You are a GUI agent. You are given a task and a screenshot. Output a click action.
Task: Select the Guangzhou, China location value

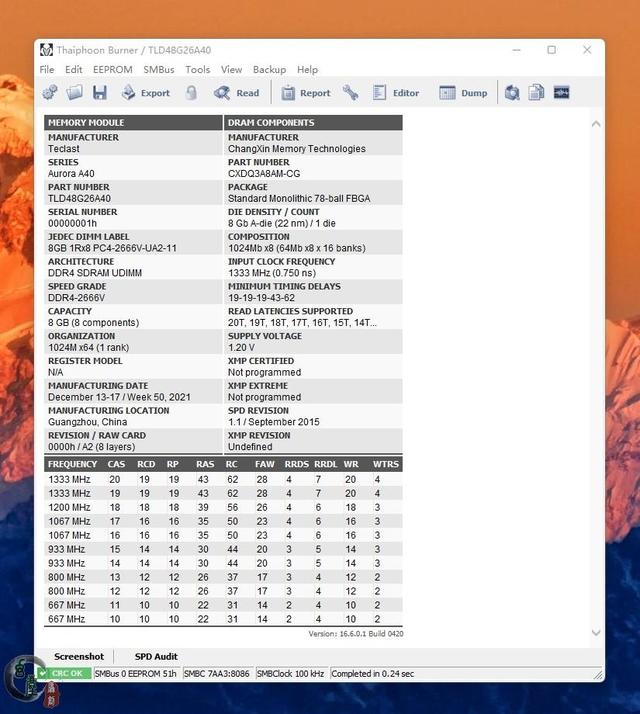87,422
